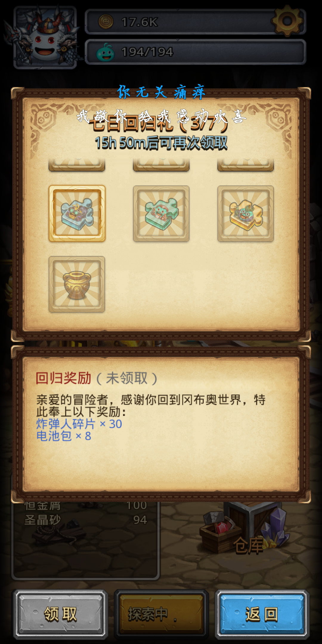Tap the 炸弹人碎片 ×30 reward text
322x644 pixels.
tap(79, 424)
